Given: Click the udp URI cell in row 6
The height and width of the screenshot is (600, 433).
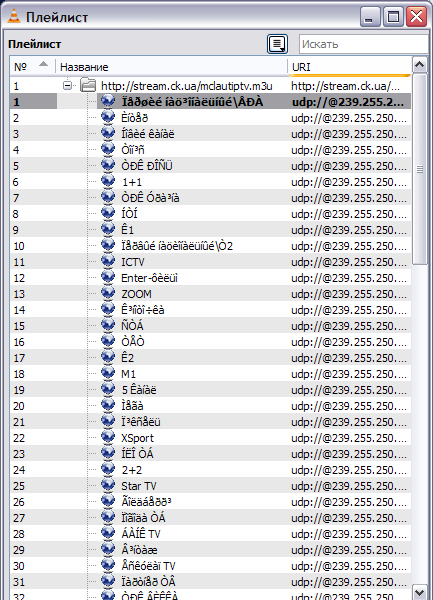Looking at the screenshot, I should [x=349, y=182].
